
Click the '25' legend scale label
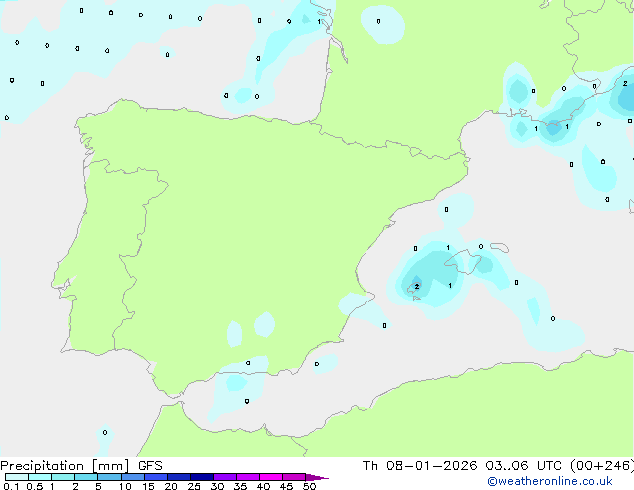[x=194, y=486]
